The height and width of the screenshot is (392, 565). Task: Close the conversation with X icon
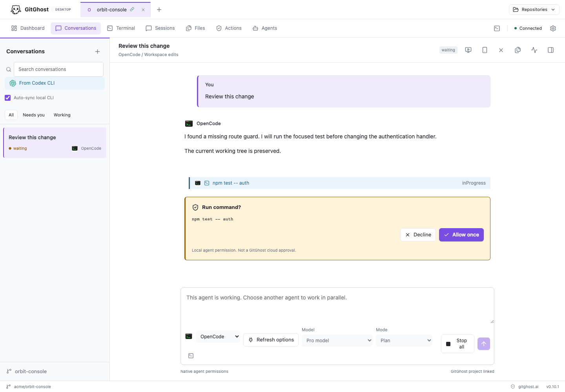pyautogui.click(x=501, y=50)
